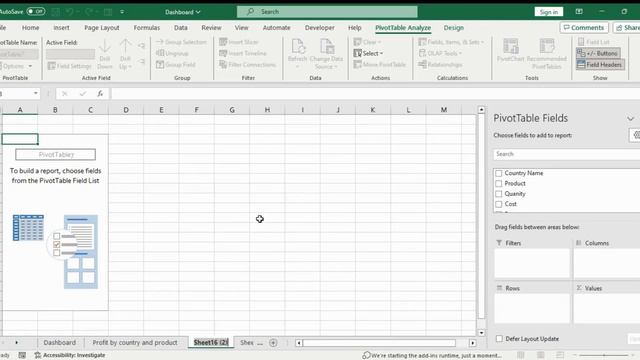The height and width of the screenshot is (360, 640).
Task: Open Profit by country and product sheet
Action: click(135, 342)
